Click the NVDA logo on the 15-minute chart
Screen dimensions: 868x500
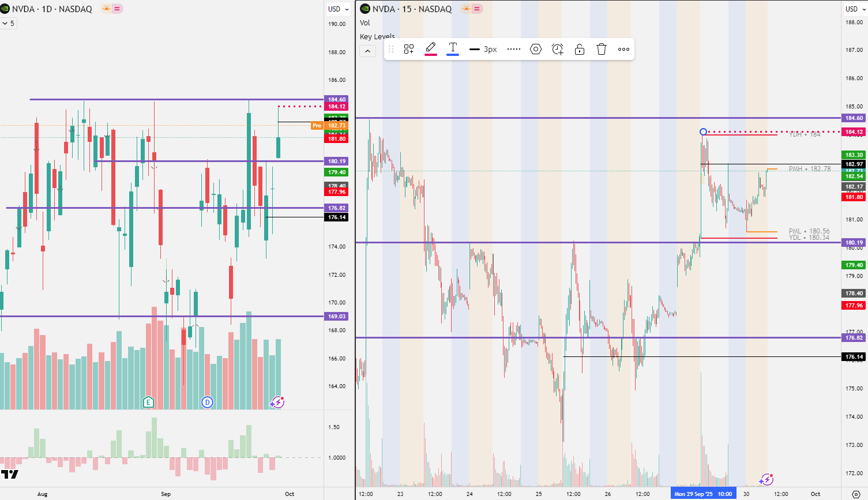click(x=365, y=9)
